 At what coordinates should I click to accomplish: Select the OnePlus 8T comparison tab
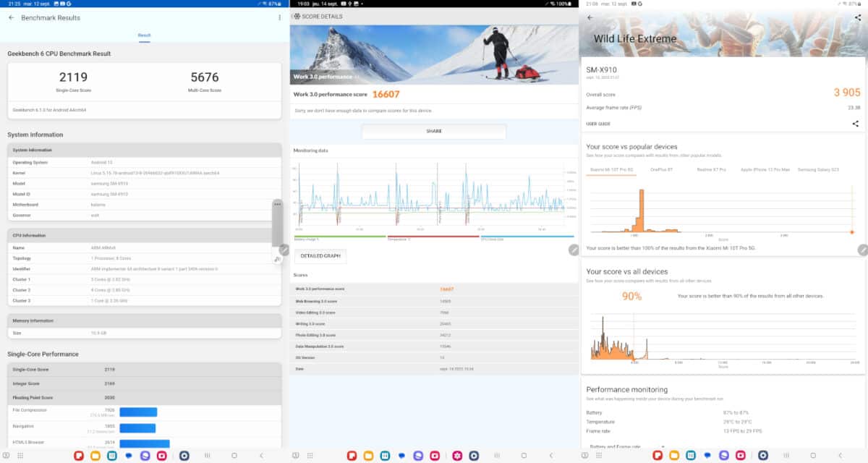(661, 169)
